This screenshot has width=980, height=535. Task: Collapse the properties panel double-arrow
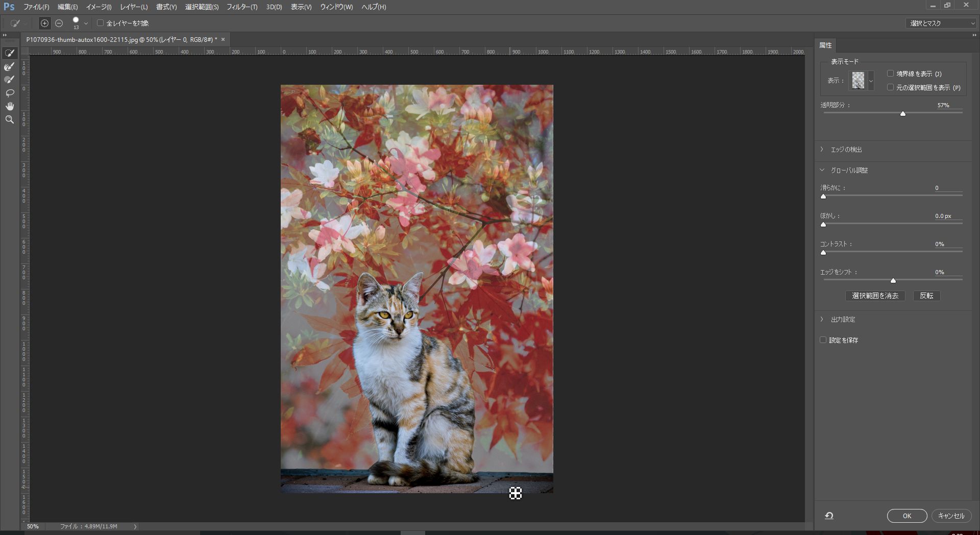point(974,35)
